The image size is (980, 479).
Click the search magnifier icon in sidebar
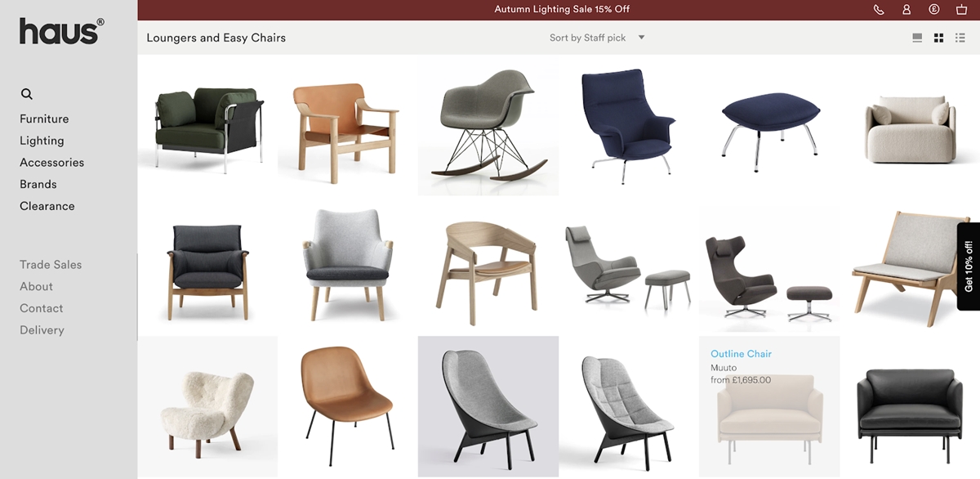point(27,94)
